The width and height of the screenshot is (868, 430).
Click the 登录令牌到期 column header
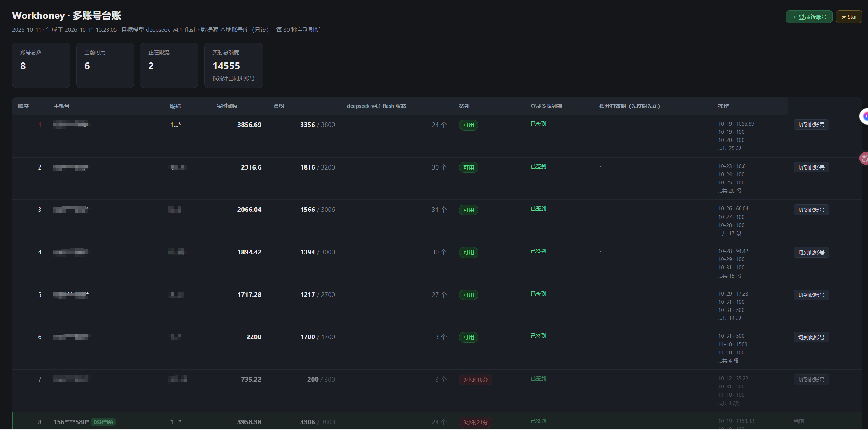click(x=546, y=106)
